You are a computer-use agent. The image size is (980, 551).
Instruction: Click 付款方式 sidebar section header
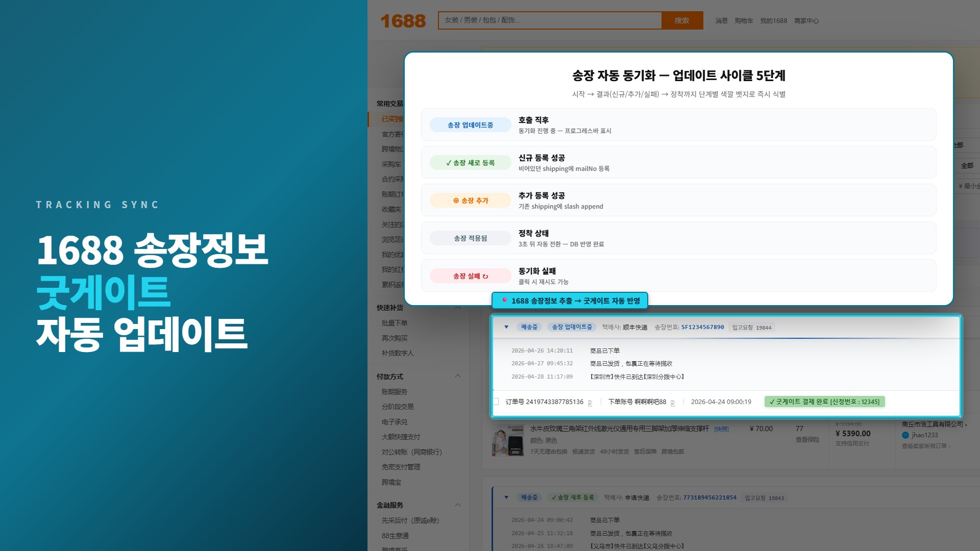pos(390,377)
